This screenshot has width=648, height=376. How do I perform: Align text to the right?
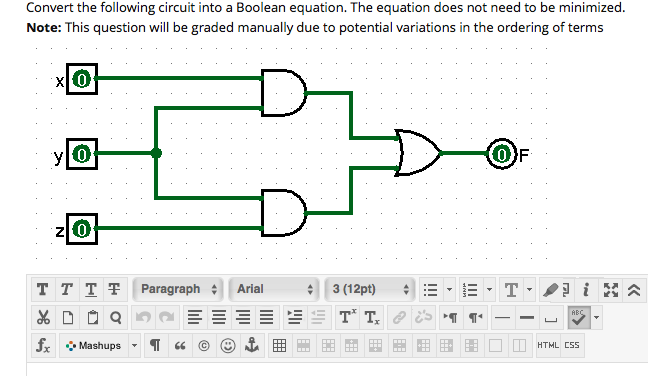click(x=243, y=318)
